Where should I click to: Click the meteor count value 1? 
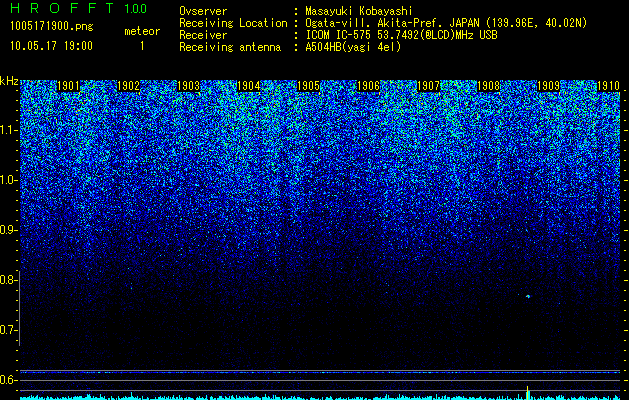142,46
